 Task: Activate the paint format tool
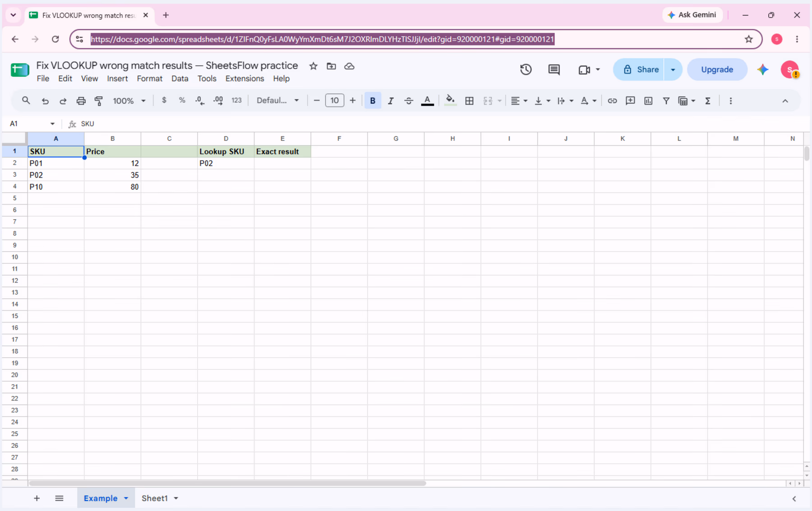tap(99, 101)
